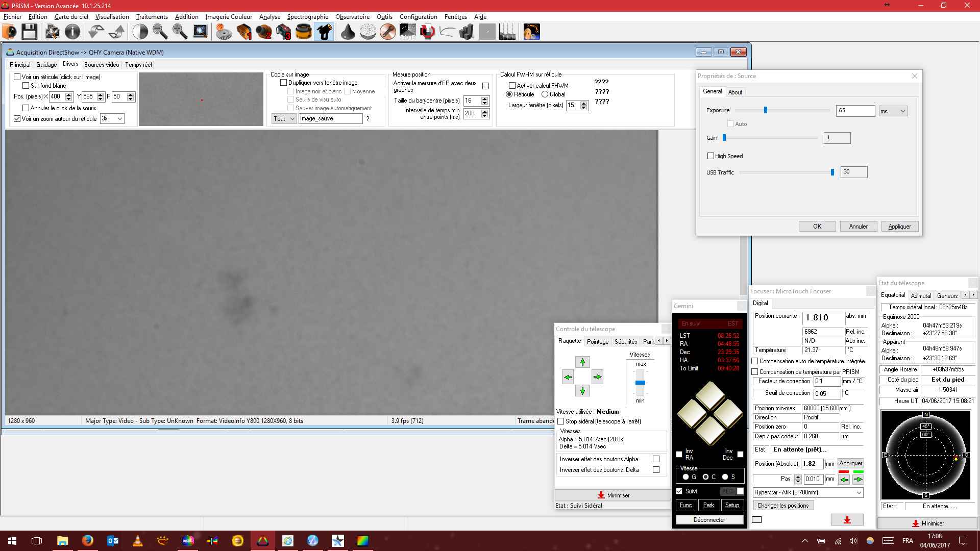Image resolution: width=980 pixels, height=551 pixels.
Task: Open the exposure unit ms dropdown
Action: point(893,111)
